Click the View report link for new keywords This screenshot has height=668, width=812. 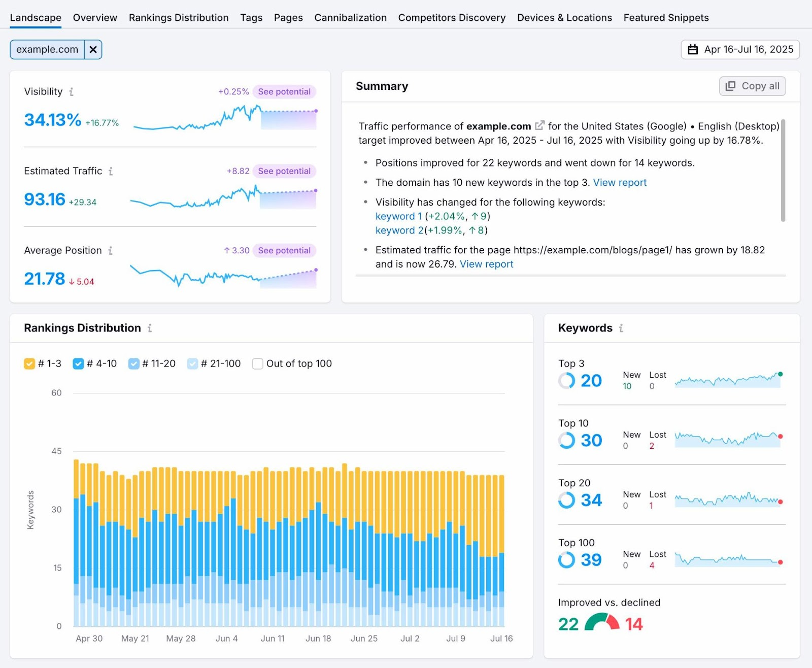point(620,182)
